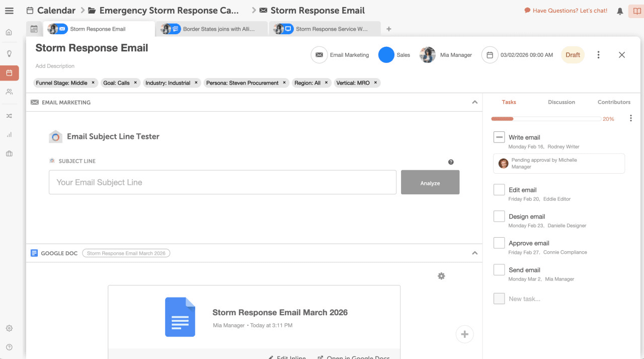This screenshot has width=644, height=359.
Task: Open the three-dot menu beside Draft status
Action: (598, 54)
